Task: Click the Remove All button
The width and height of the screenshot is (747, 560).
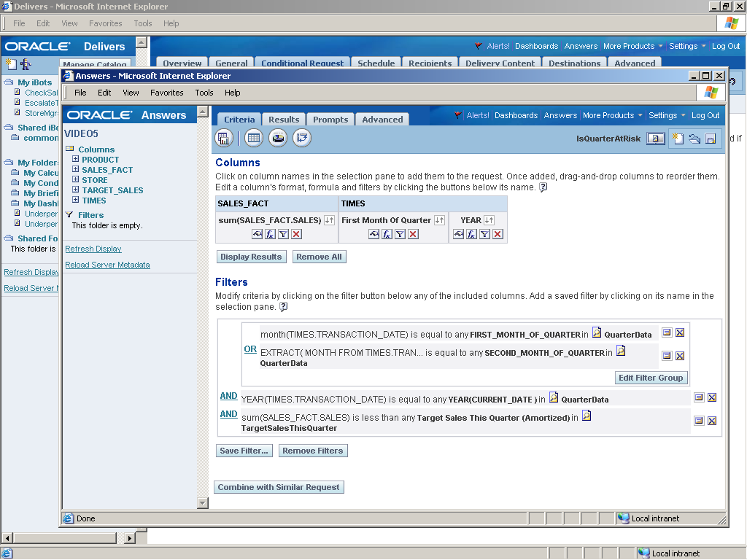Action: pos(319,257)
